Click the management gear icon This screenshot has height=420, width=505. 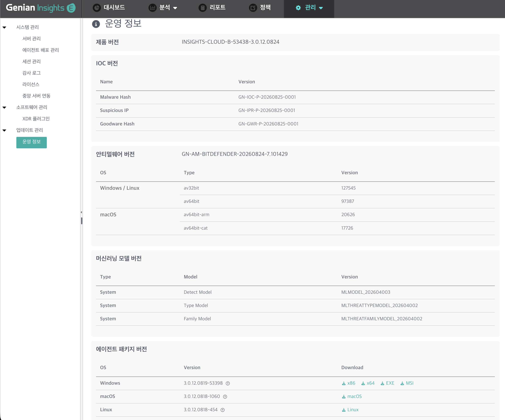click(x=298, y=8)
